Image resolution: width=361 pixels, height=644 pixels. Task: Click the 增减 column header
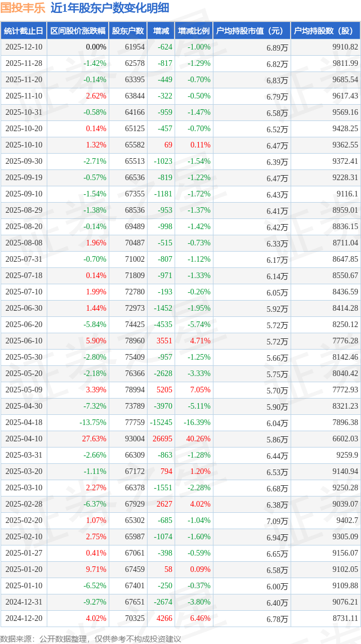(161, 31)
